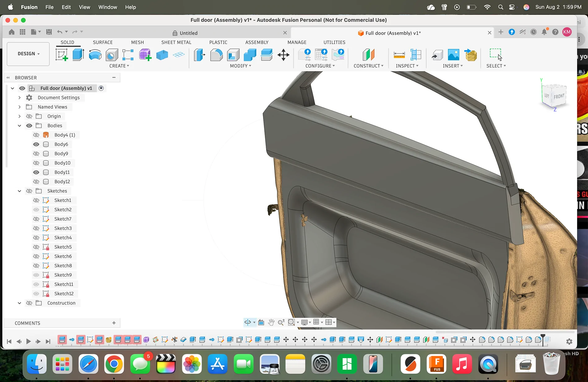Open the Data Panel grid icon
Screen dimensions: 588x382
23,32
